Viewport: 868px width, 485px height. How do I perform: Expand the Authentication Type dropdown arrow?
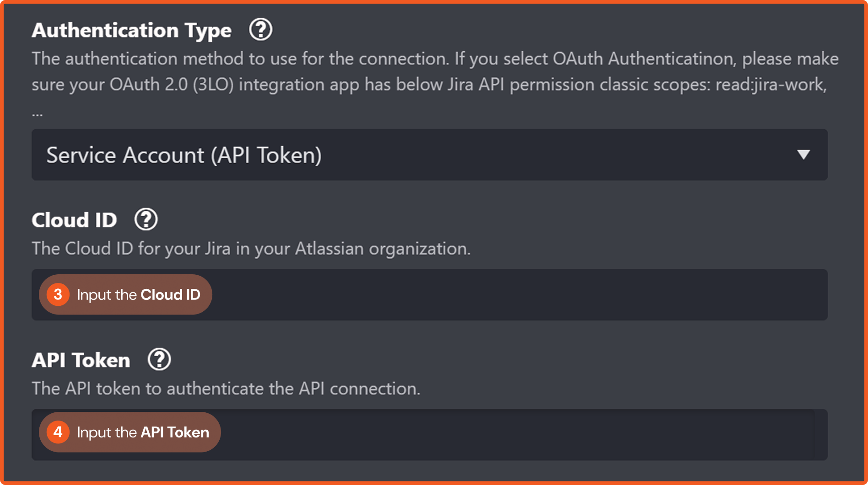[x=803, y=155]
